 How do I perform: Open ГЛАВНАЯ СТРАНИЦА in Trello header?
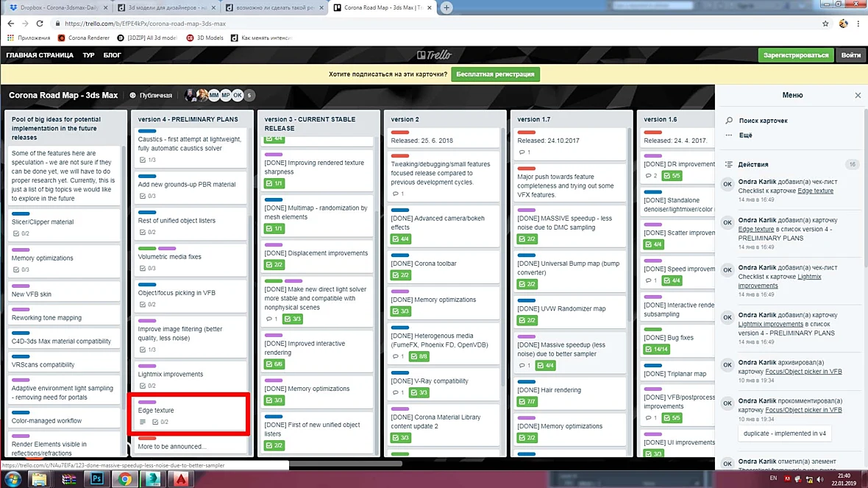(40, 55)
